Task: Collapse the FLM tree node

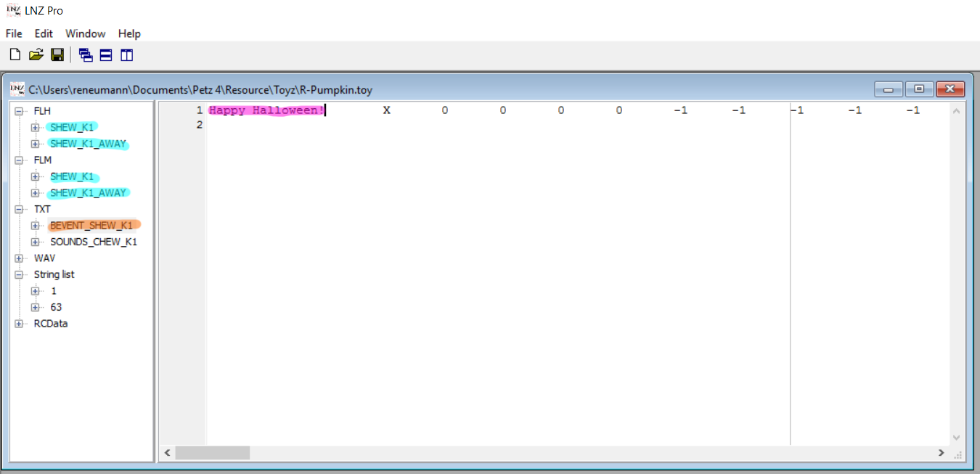Action: coord(19,160)
